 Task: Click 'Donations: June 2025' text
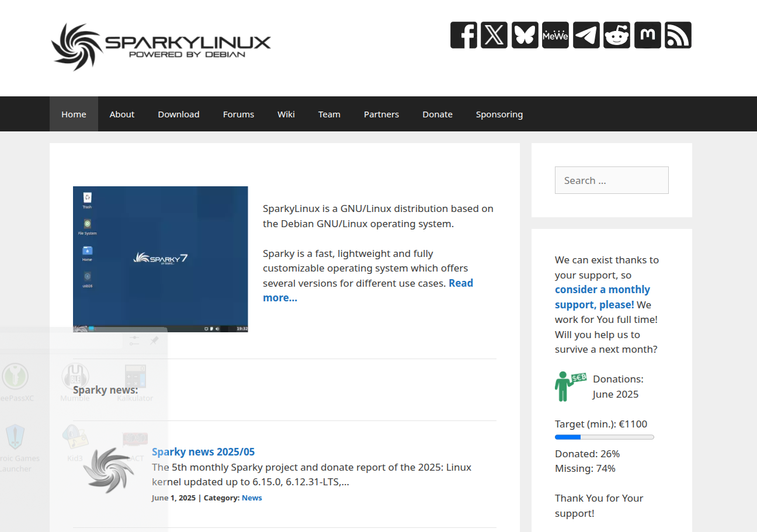pos(618,387)
